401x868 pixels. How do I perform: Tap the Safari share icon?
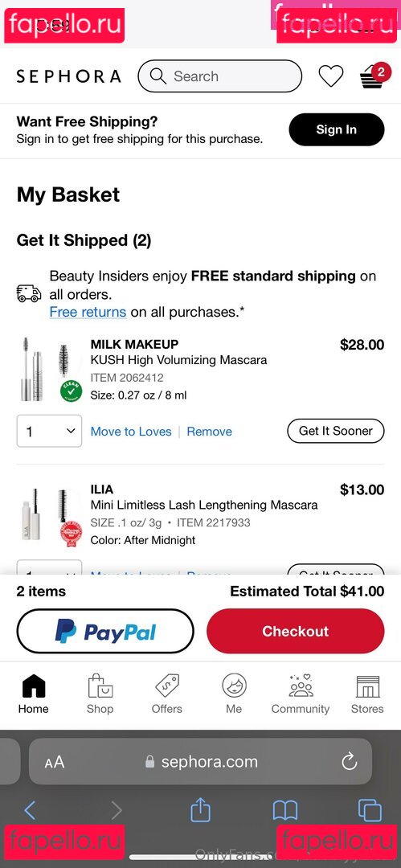coord(201,810)
